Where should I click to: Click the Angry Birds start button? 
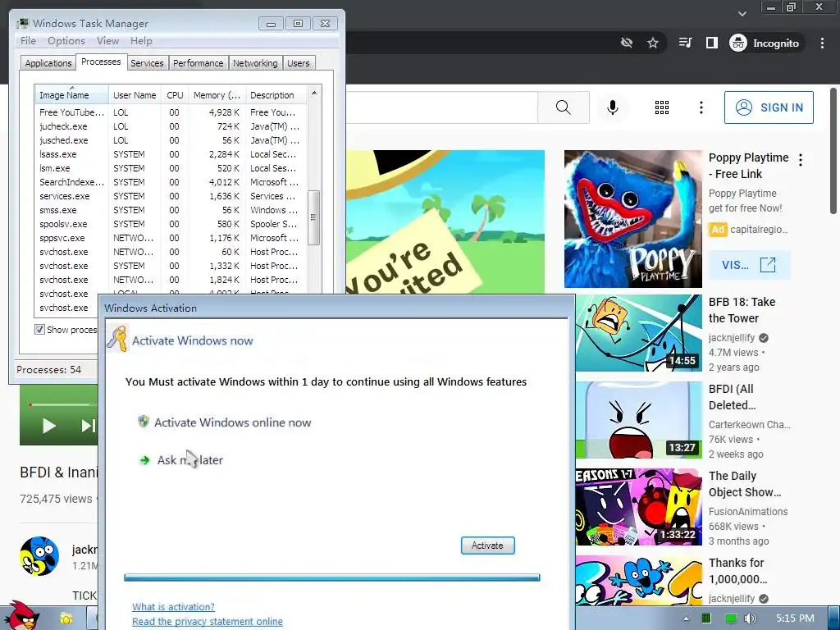pos(21,615)
